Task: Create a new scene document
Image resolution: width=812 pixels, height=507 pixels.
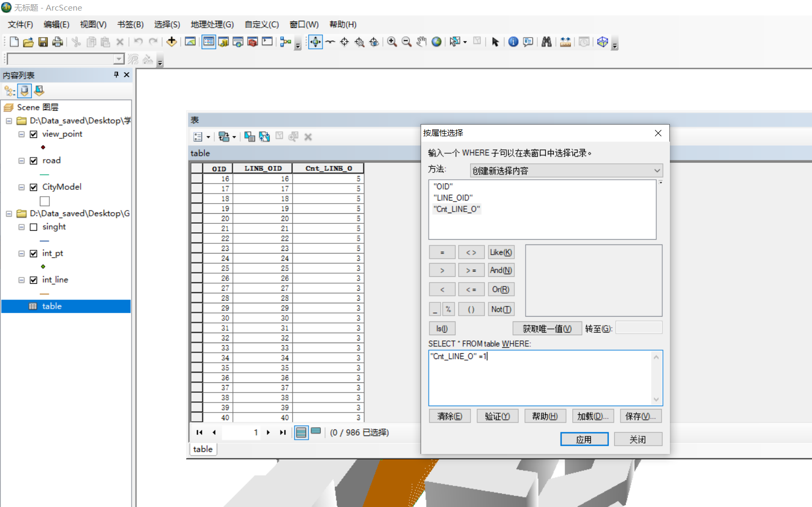Action: [x=14, y=42]
